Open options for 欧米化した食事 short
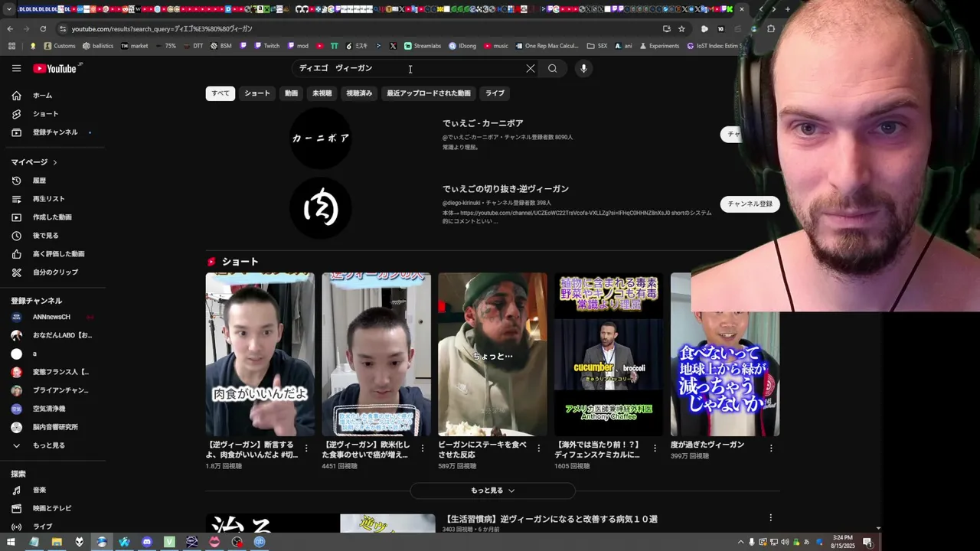This screenshot has height=551, width=980. (x=423, y=448)
